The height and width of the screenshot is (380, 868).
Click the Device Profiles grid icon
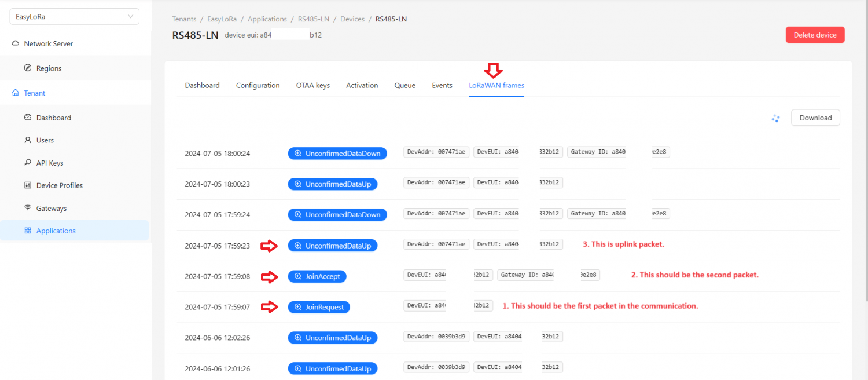29,185
